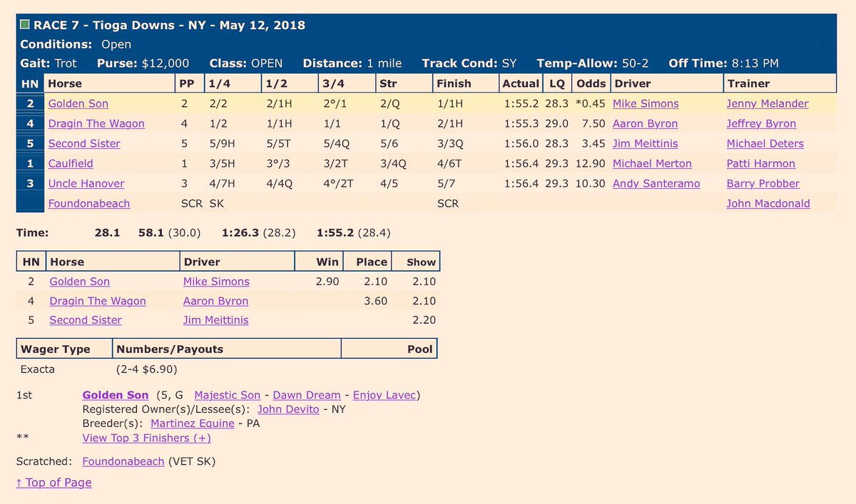Click the HN 2 number cell

click(x=30, y=103)
